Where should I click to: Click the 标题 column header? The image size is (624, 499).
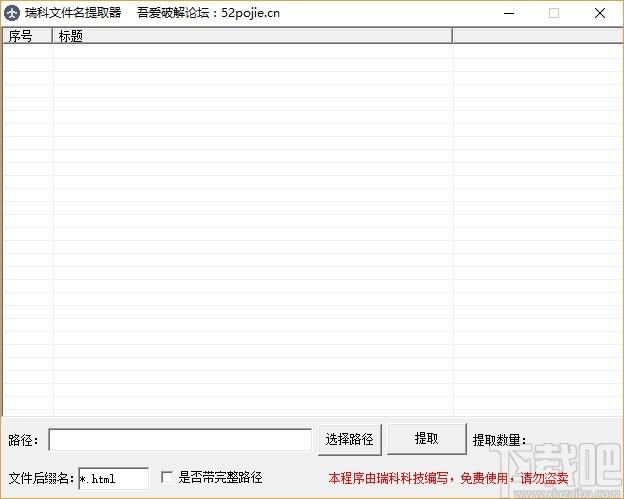tap(252, 36)
